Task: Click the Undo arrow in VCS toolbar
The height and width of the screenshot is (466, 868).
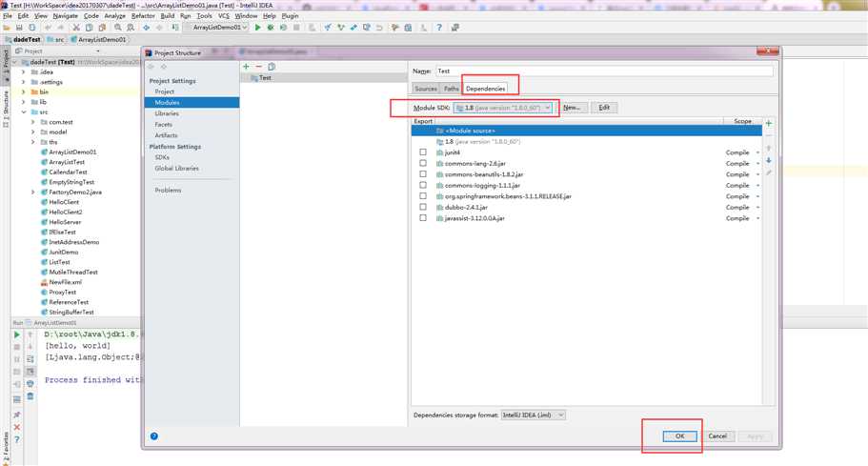Action: (x=379, y=27)
